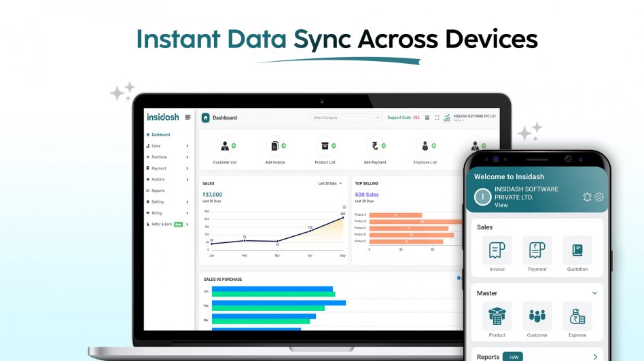This screenshot has width=644, height=361.
Task: Click the home icon beside Dashboard title
Action: (x=206, y=118)
